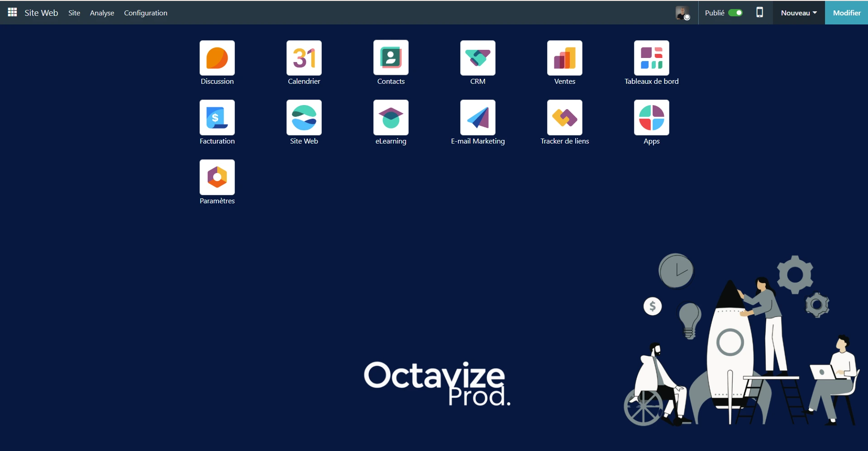Open E-mail Marketing app
The width and height of the screenshot is (868, 451).
(478, 118)
